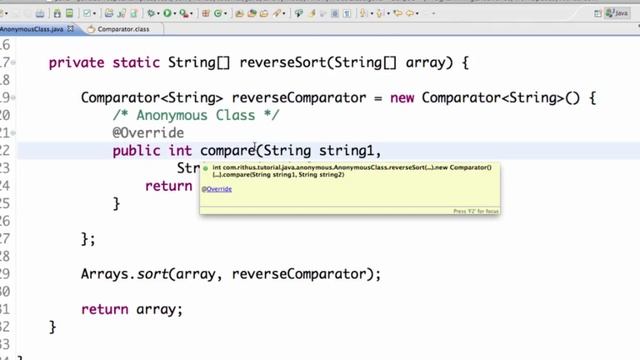Click the Previous Annotation up-arrow icon
640x360 pixels.
coord(380,13)
